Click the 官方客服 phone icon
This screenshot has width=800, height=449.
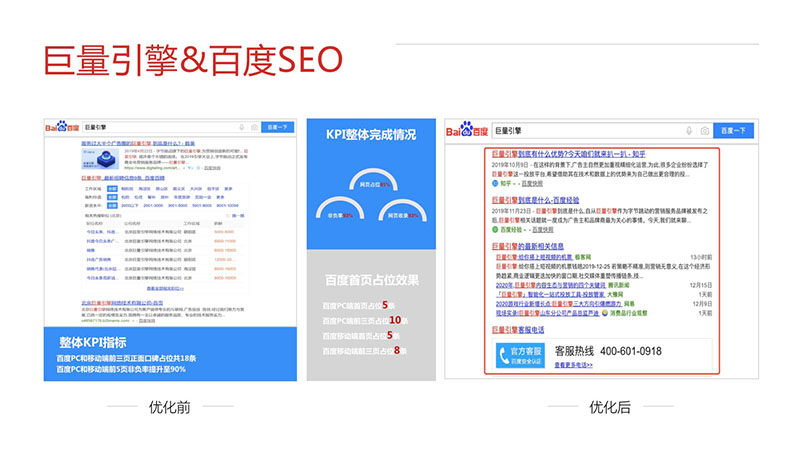point(520,355)
